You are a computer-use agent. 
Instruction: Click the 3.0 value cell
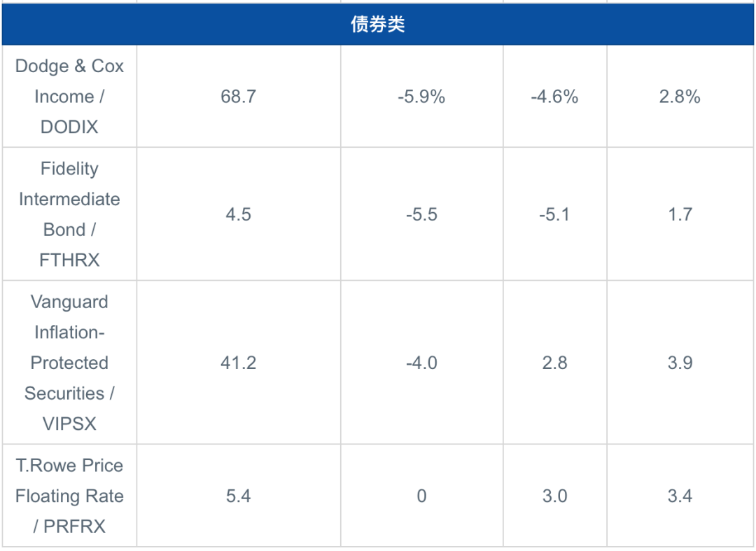point(554,496)
